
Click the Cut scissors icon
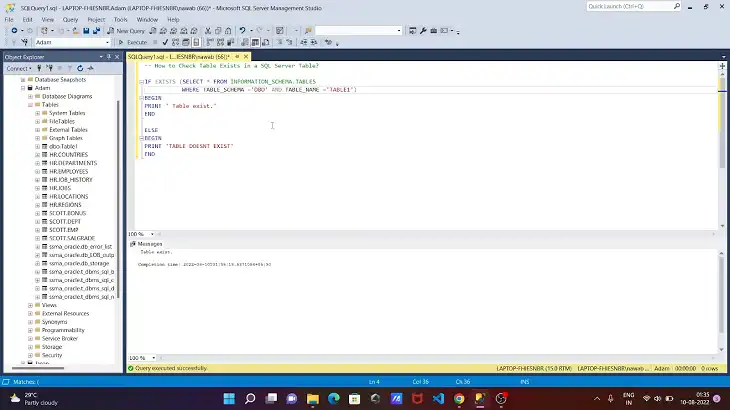pos(208,31)
